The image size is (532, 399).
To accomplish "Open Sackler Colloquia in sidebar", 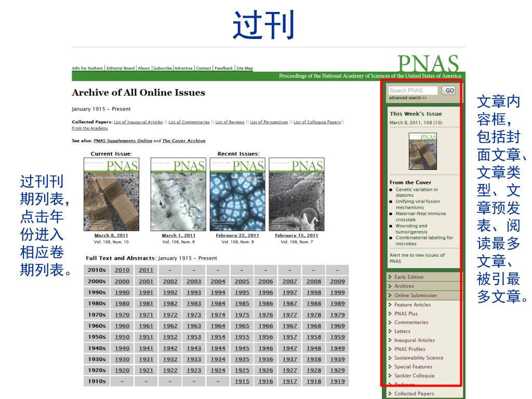I will [x=414, y=376].
